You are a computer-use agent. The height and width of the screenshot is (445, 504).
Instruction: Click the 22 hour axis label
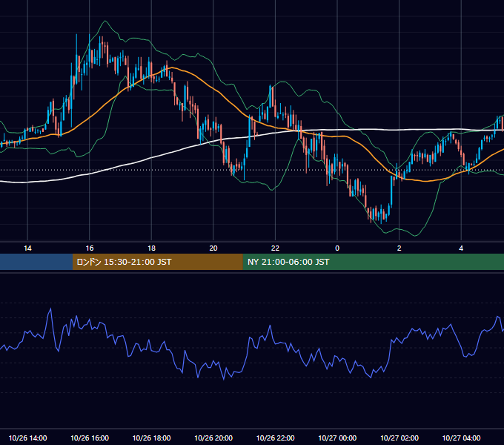pyautogui.click(x=275, y=248)
